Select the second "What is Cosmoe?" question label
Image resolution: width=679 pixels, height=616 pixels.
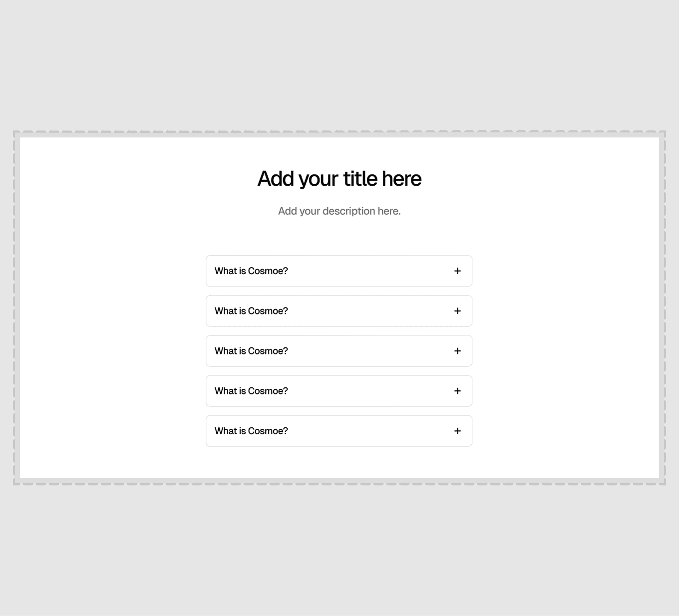(251, 311)
